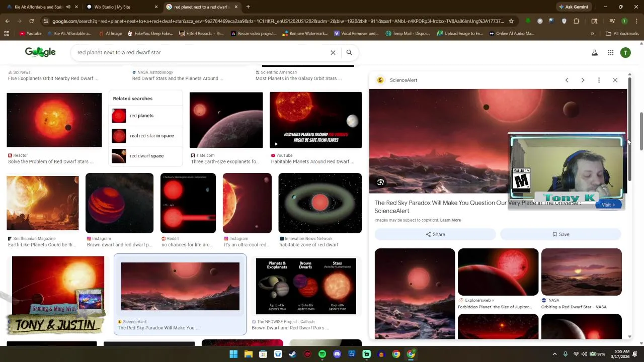644x362 pixels.
Task: Open Discord from the taskbar
Action: pos(337,354)
